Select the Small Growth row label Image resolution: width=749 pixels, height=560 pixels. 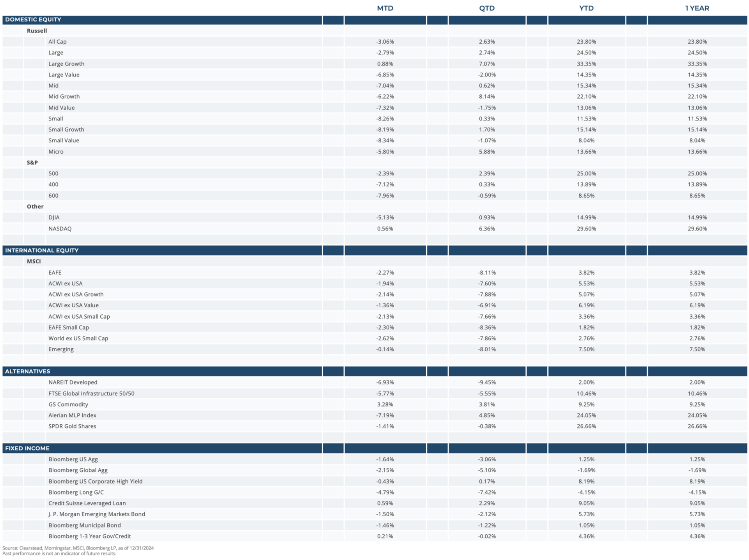click(x=66, y=129)
